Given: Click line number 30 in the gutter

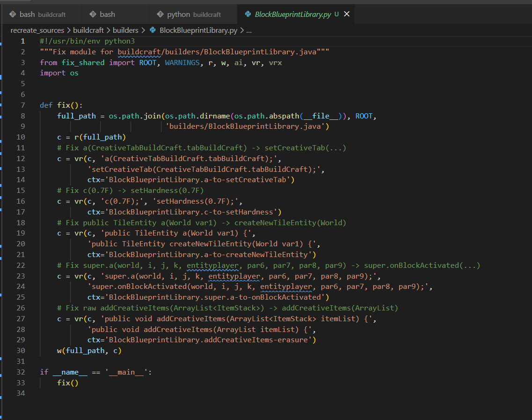Looking at the screenshot, I should pyautogui.click(x=21, y=350).
